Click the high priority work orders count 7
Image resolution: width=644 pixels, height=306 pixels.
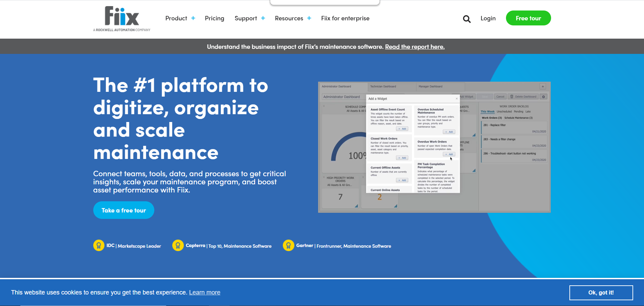point(340,197)
